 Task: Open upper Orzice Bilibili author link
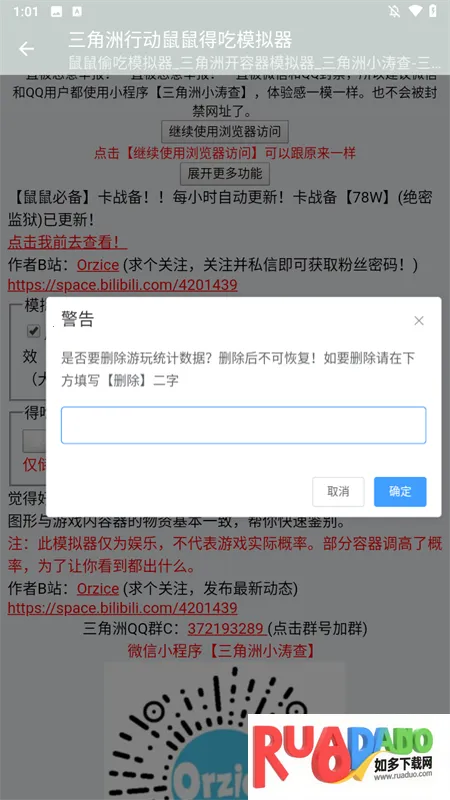coord(98,265)
